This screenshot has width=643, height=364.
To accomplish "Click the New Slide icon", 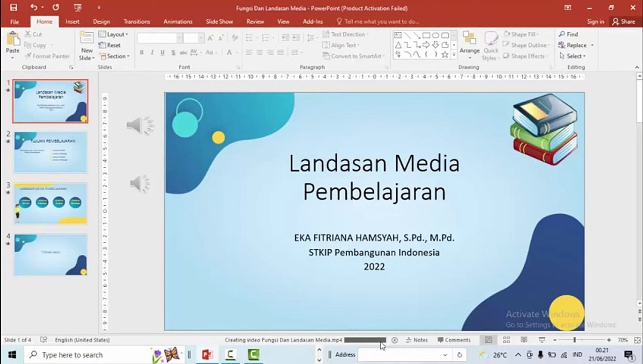I will click(x=86, y=39).
